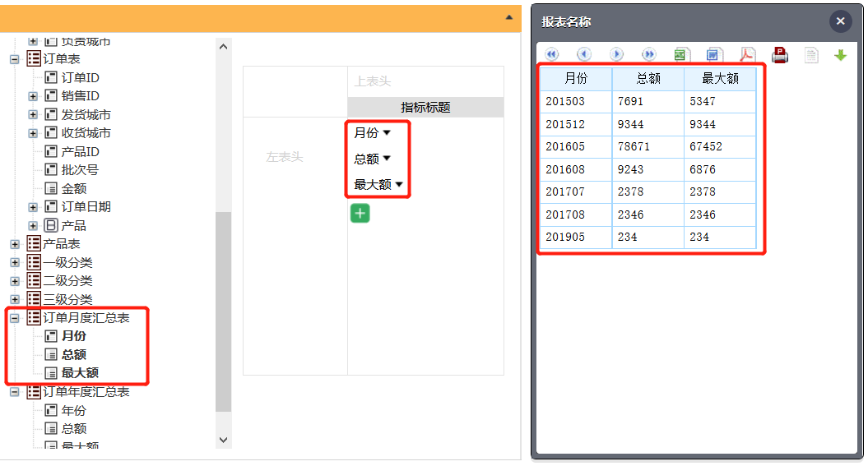Image resolution: width=868 pixels, height=466 pixels.
Task: Go to previous page of report preview
Action: pyautogui.click(x=583, y=54)
